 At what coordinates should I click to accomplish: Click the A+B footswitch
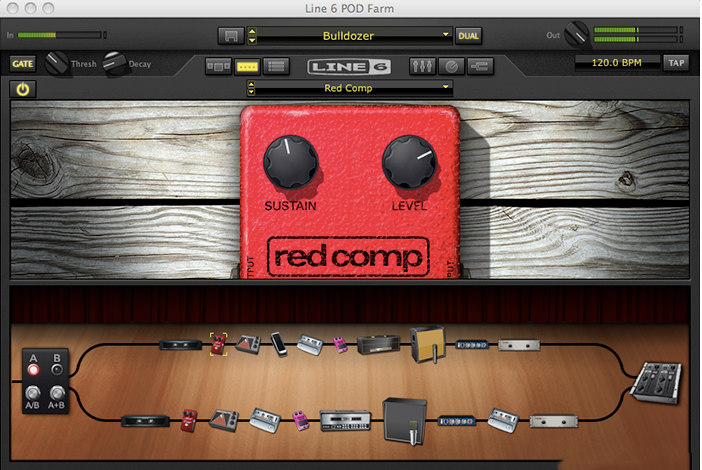57,393
